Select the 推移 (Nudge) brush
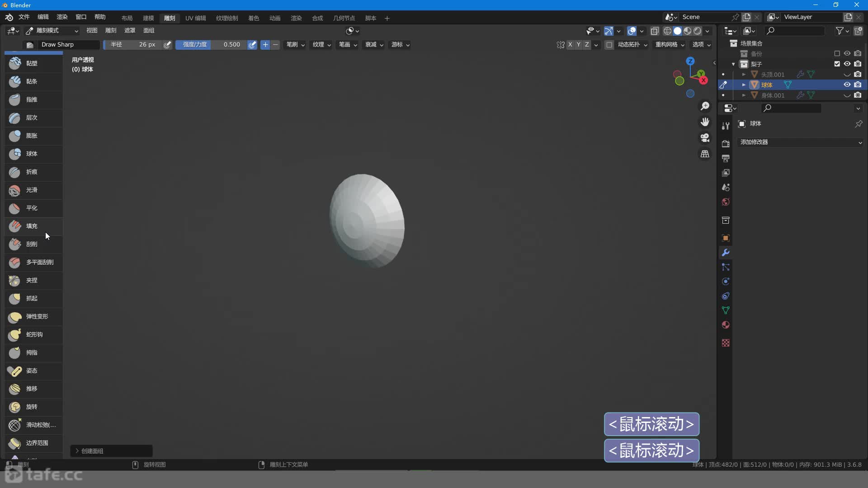This screenshot has width=868, height=488. (33, 389)
